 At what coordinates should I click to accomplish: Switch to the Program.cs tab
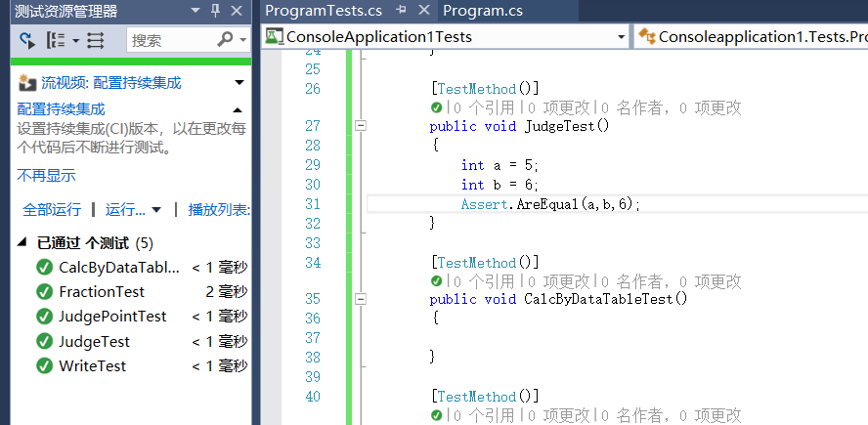[483, 11]
